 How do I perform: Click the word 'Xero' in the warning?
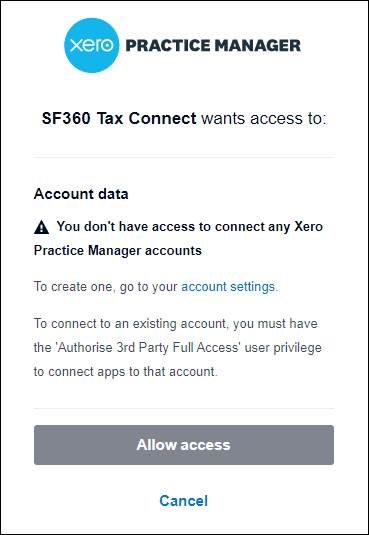308,227
